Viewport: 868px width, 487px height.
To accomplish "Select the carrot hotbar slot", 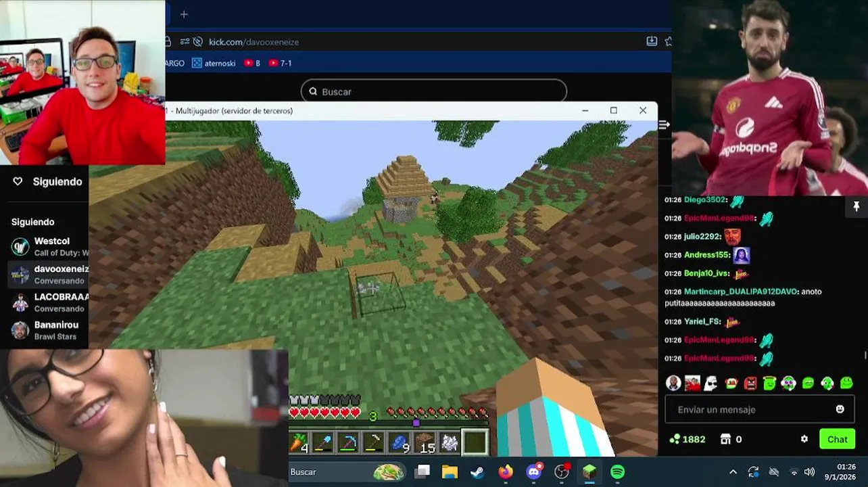I will pos(299,442).
